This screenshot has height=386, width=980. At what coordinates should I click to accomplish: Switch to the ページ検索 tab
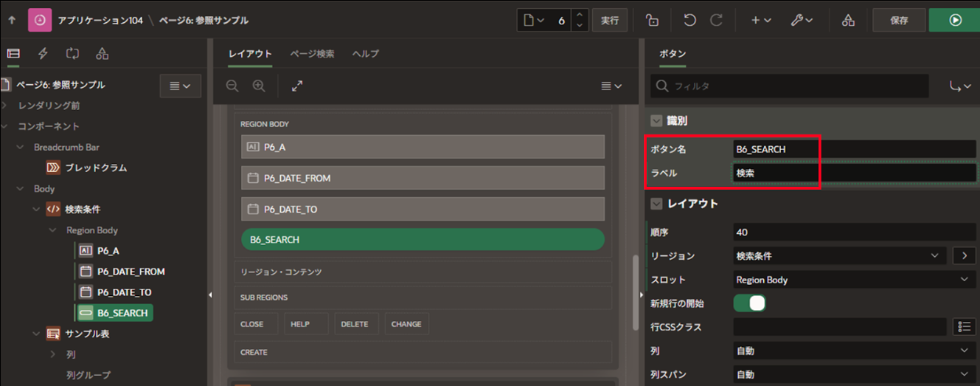(x=311, y=54)
